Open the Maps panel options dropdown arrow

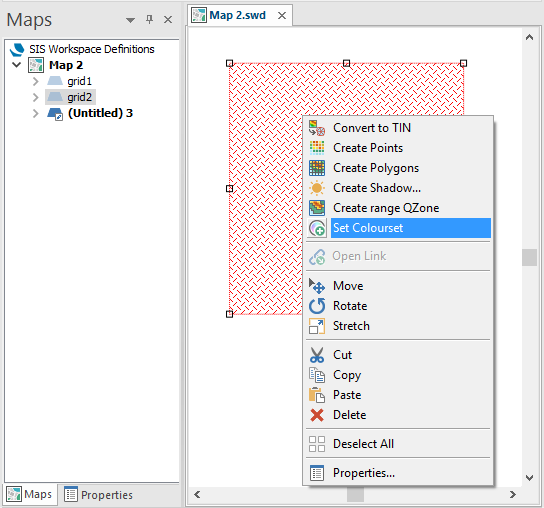pyautogui.click(x=130, y=20)
